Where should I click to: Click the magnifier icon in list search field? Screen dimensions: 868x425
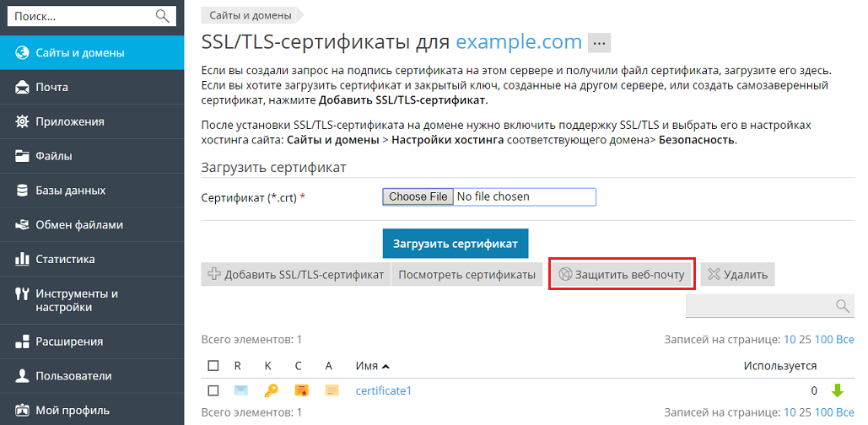(841, 305)
